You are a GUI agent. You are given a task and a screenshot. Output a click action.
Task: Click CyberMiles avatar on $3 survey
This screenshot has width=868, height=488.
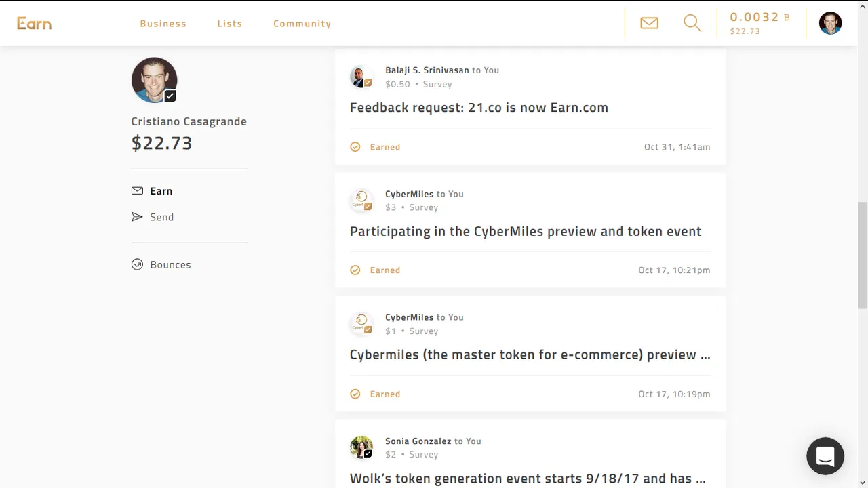[361, 201]
